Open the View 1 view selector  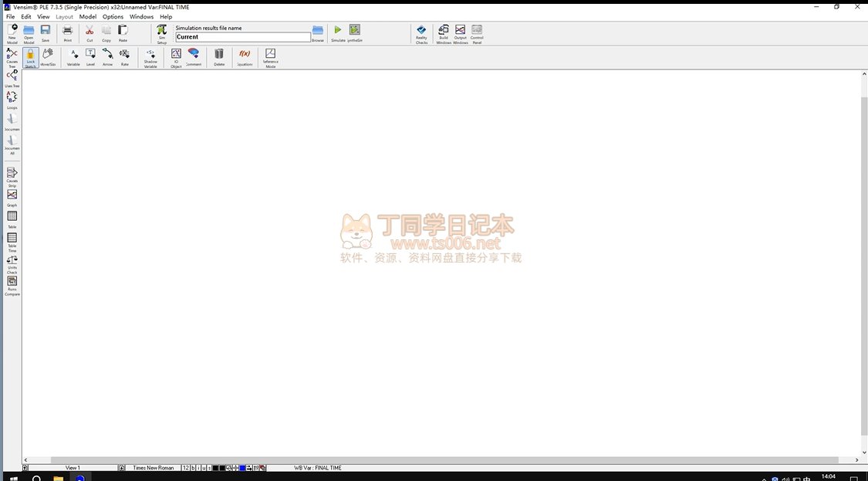click(x=73, y=468)
